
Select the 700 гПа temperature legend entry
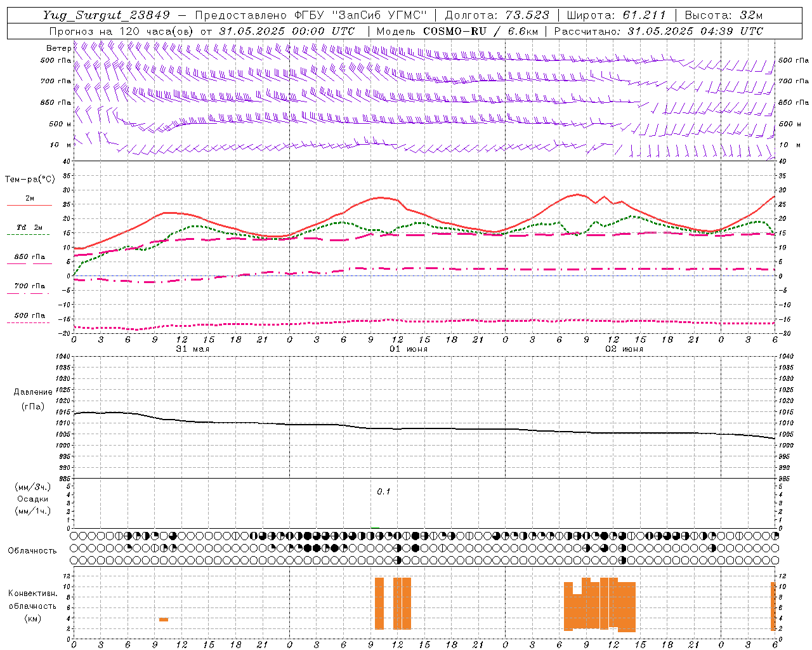point(29,289)
